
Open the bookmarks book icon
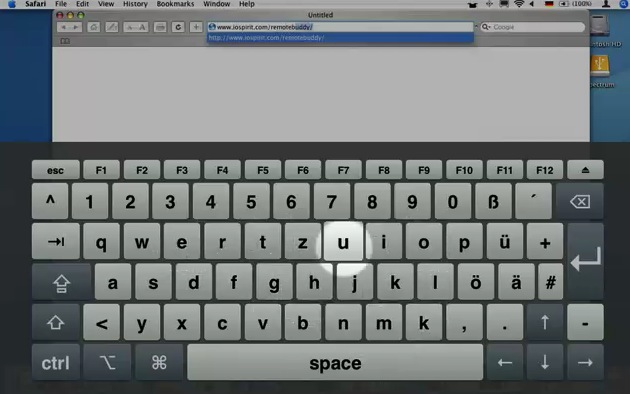coord(65,41)
